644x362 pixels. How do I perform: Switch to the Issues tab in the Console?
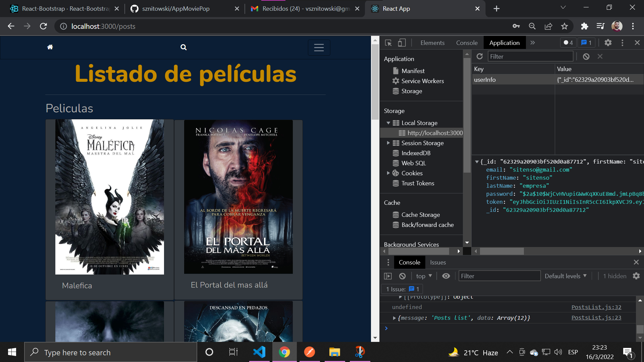click(438, 262)
